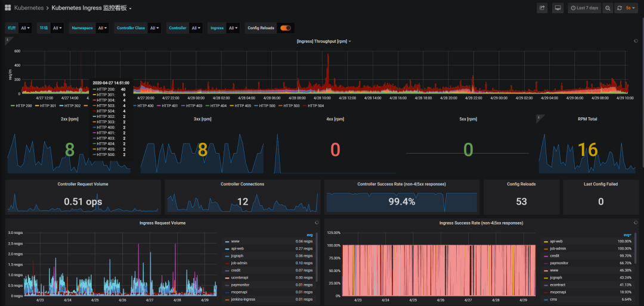Click the Throughput panel loading spinner
644x306 pixels.
click(x=636, y=41)
